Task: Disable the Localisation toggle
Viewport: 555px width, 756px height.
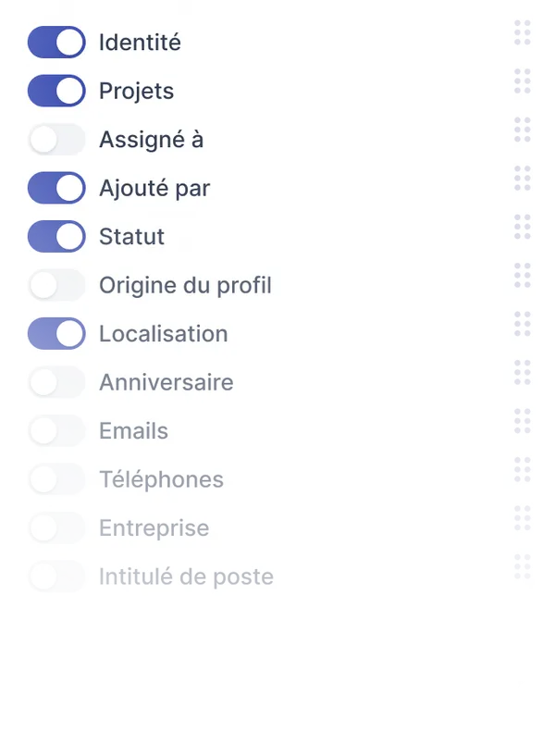Action: point(56,334)
